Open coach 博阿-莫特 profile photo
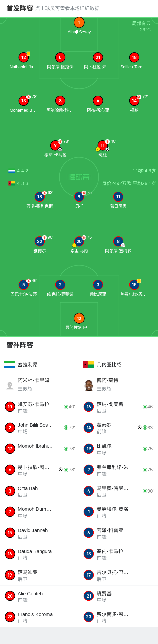Viewport: 158px width, 644px height. tap(89, 385)
